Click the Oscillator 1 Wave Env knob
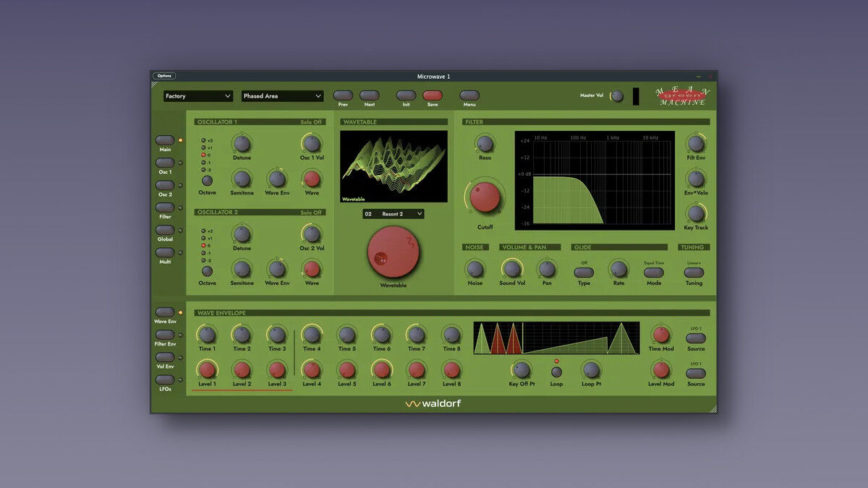The image size is (868, 488). coord(277,179)
